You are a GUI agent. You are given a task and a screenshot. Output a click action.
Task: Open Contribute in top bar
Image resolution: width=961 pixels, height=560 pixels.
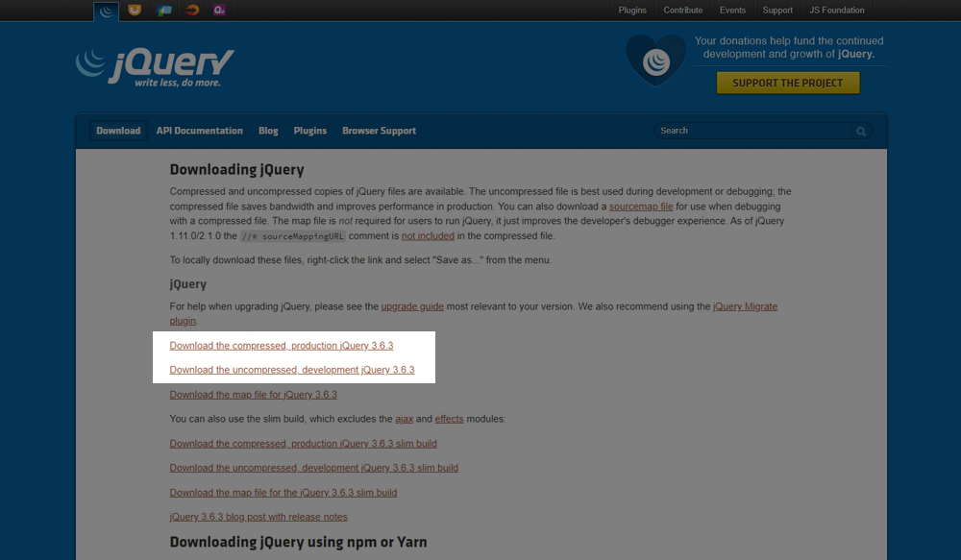[682, 11]
